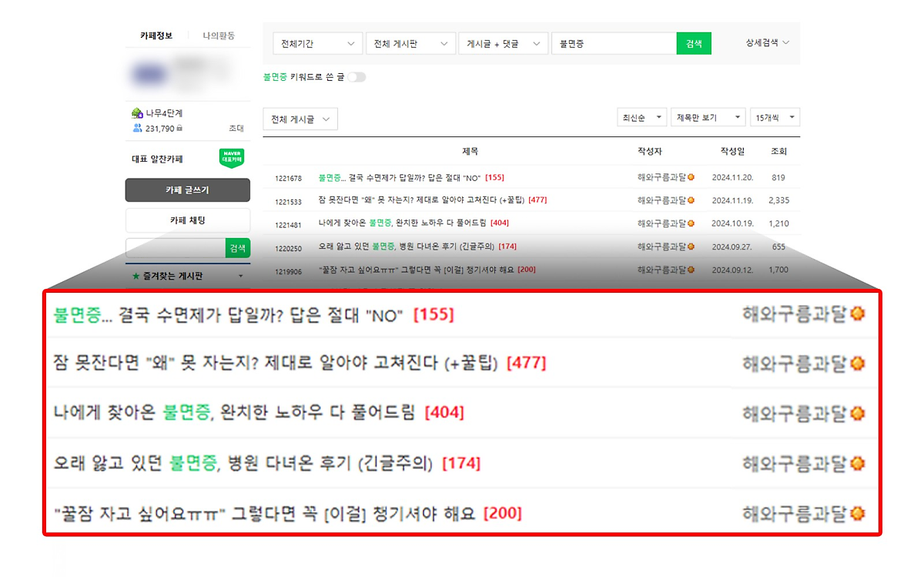Viewport: 924px width, 577px height.
Task: Toggle the 불면증 키워드로 쓴 글 switch
Action: 357,77
